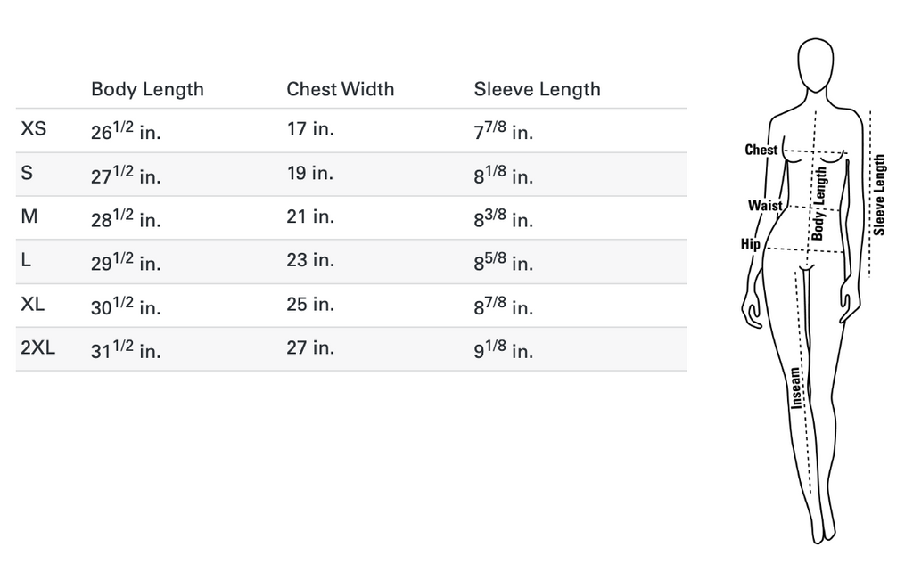Viewport: 913px width, 588px height.
Task: Click the Inseam label on the figure's leg
Action: [x=795, y=388]
